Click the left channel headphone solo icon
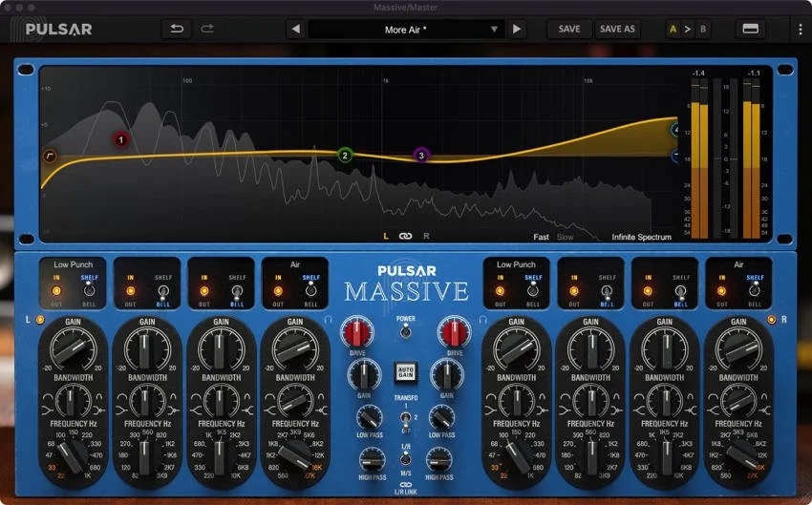This screenshot has width=812, height=505. pyautogui.click(x=328, y=320)
